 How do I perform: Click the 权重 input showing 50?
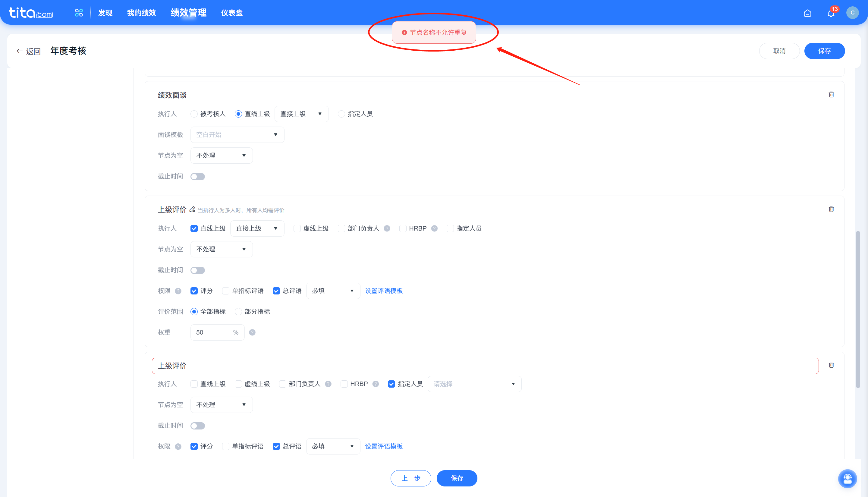tap(217, 332)
